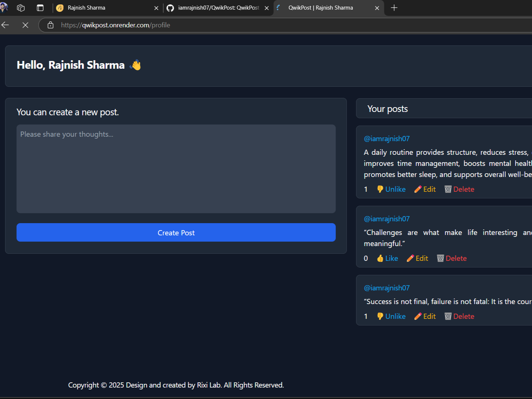Click the thumbs-up Like icon on Challenges post

[380, 258]
